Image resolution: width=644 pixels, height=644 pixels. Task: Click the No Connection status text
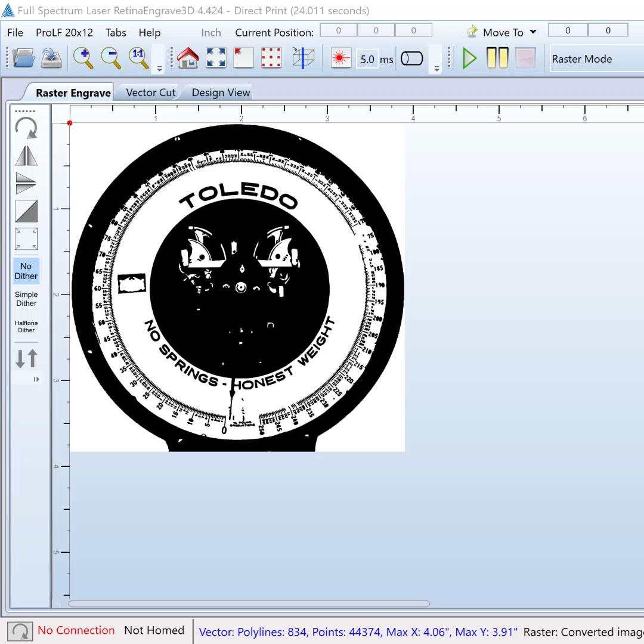pyautogui.click(x=76, y=630)
